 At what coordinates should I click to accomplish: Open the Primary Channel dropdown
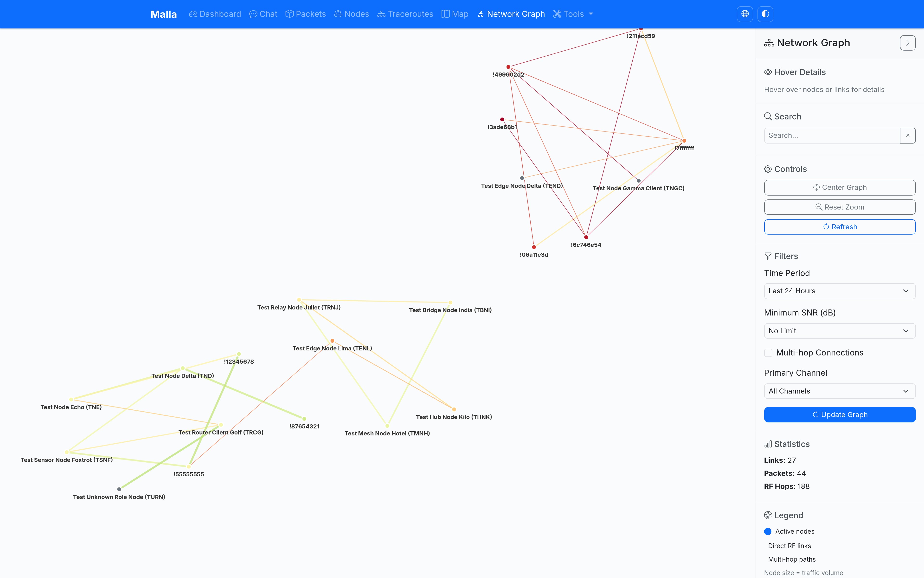[840, 391]
